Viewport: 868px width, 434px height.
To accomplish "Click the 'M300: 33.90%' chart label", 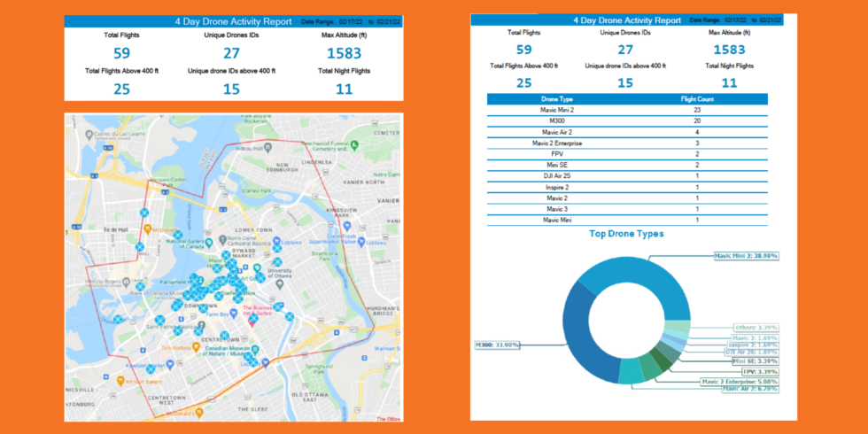I will click(x=498, y=345).
